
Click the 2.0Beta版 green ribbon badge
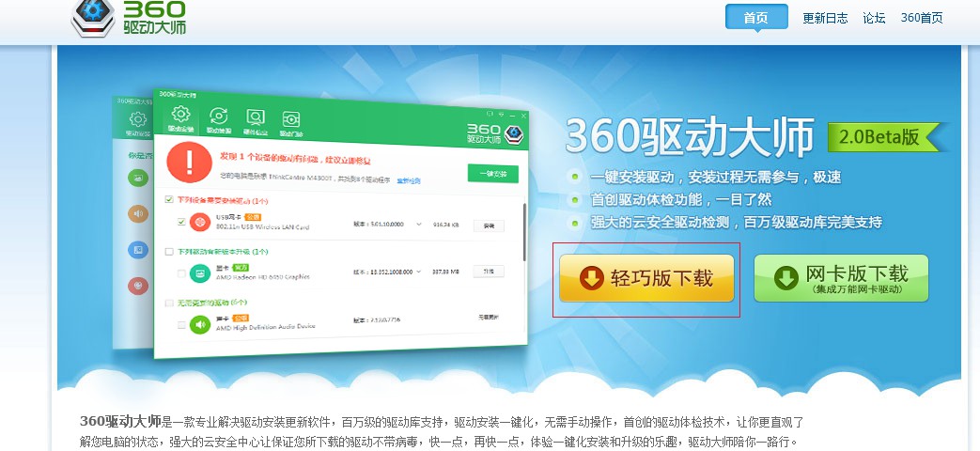pos(884,137)
